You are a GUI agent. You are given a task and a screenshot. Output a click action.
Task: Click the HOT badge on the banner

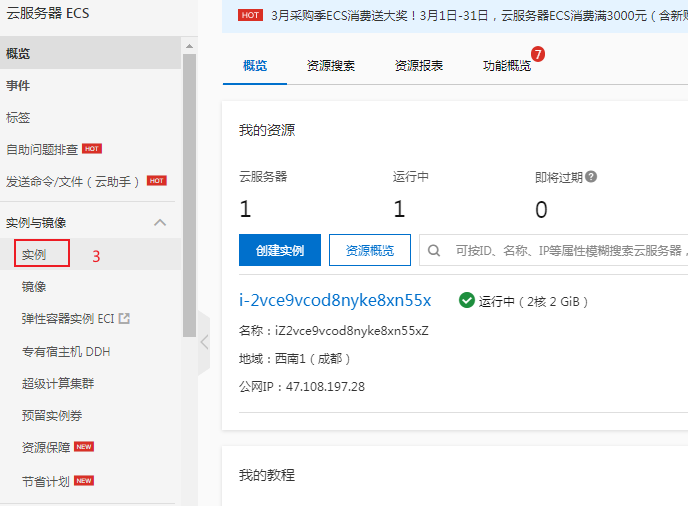pos(251,15)
